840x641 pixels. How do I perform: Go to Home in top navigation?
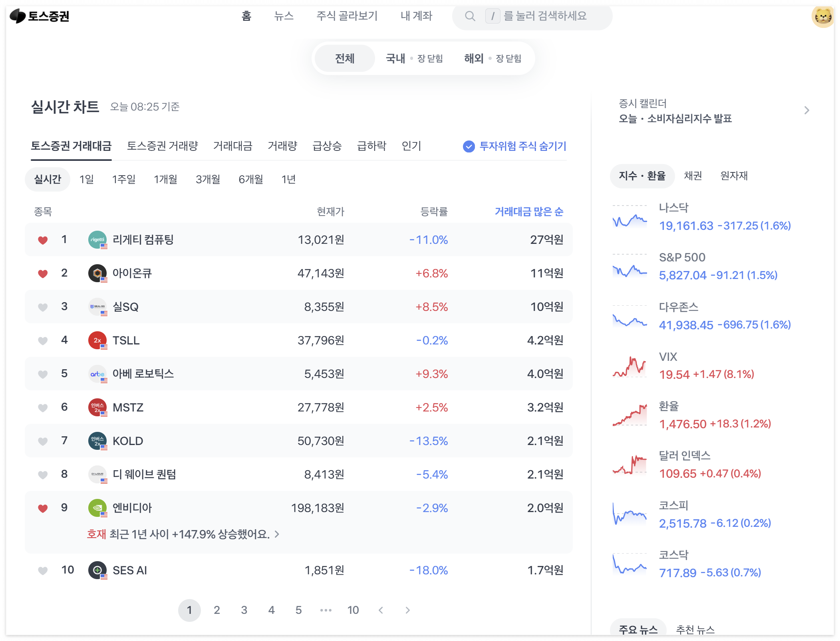(x=246, y=16)
